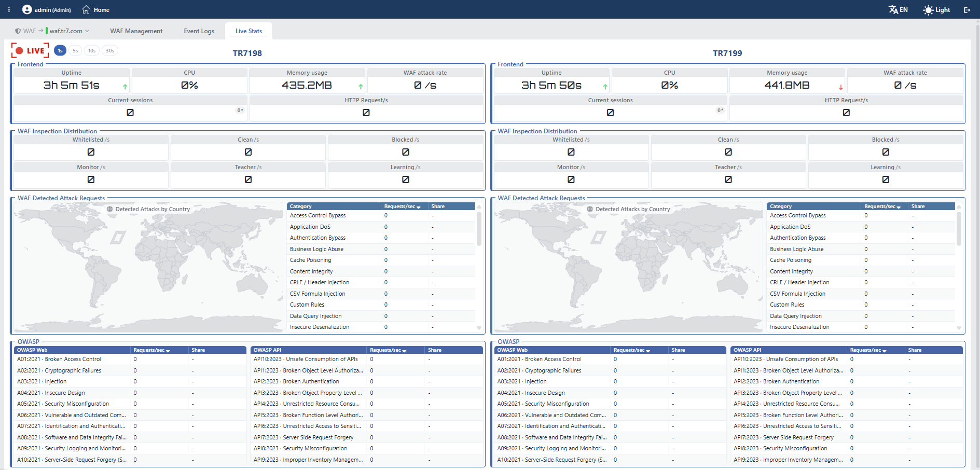
Task: Click the TR7198 uptime green up arrow
Action: pos(125,87)
